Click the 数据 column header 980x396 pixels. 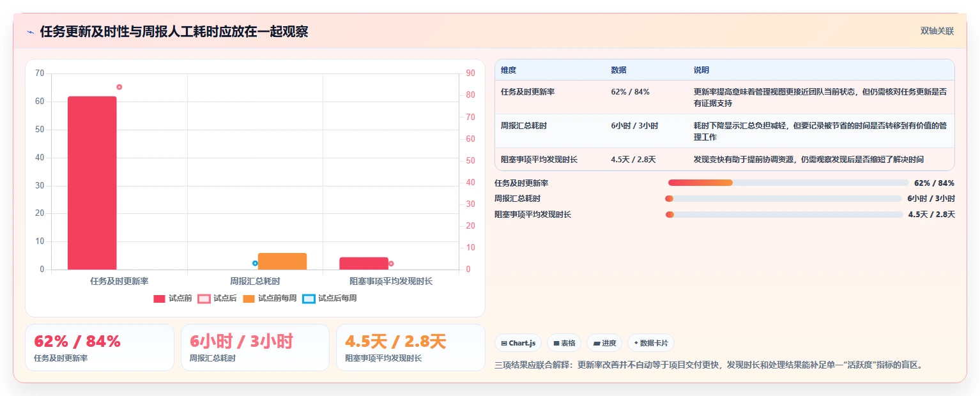click(x=618, y=70)
